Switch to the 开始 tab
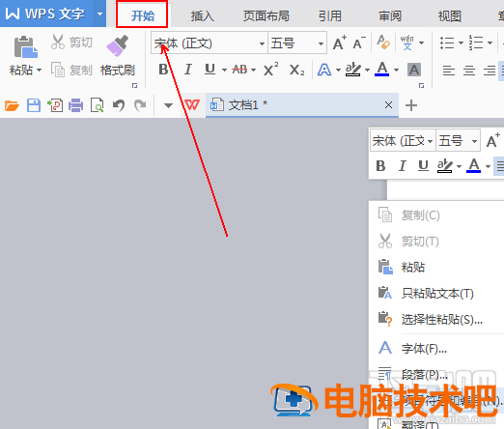Image resolution: width=504 pixels, height=429 pixels. 143,15
